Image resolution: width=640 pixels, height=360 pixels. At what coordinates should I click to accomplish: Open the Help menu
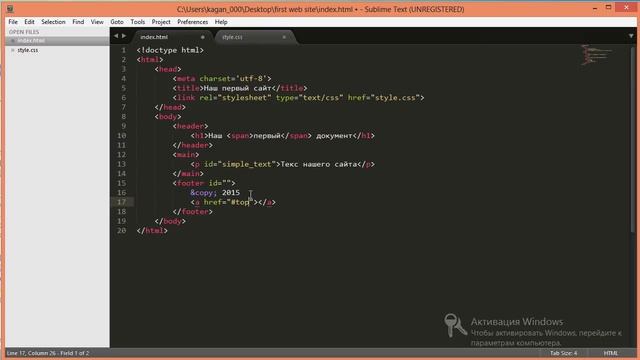(x=221, y=22)
